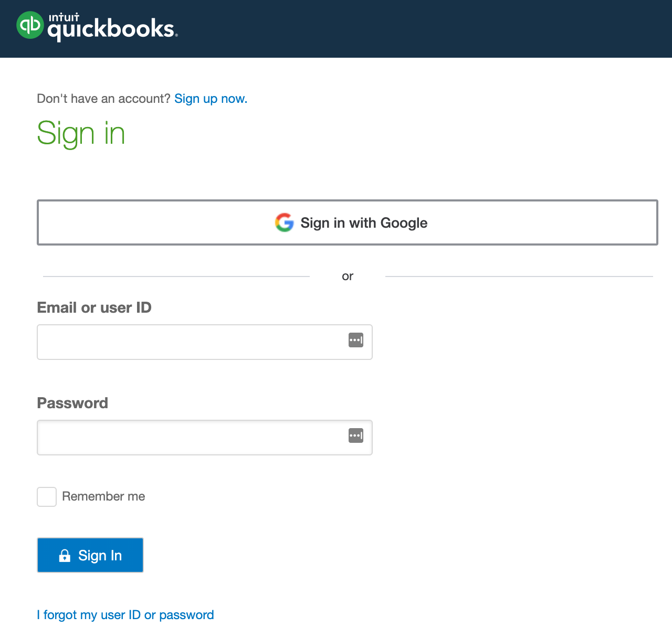Click the Email or user ID label
This screenshot has width=672, height=638.
(94, 307)
